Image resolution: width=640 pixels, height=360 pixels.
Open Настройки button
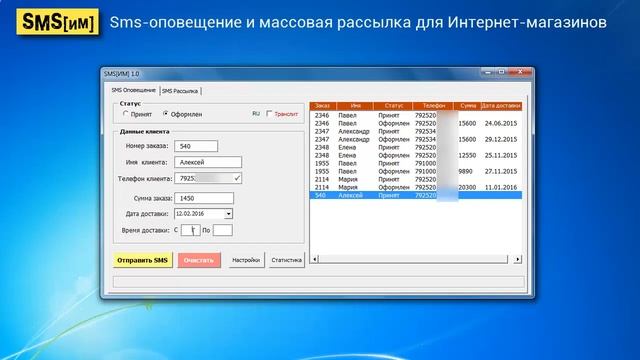click(x=246, y=260)
